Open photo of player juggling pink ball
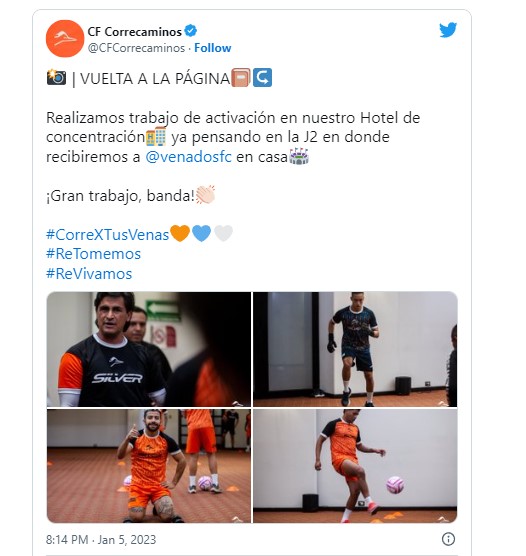526x556 pixels. (355, 466)
